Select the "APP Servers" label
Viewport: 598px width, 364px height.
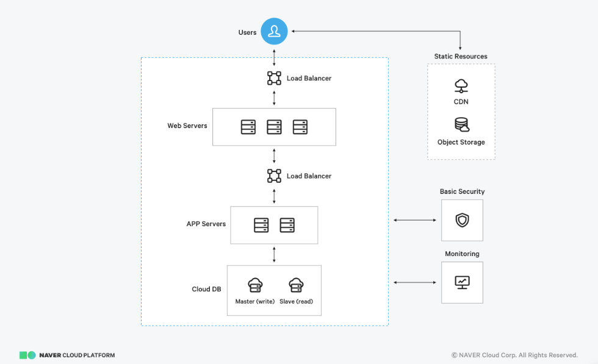pyautogui.click(x=206, y=224)
